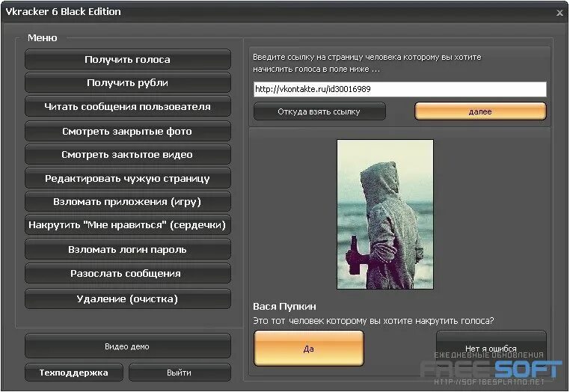Focus the vkontakte page URL field
This screenshot has width=570, height=392.
coord(400,89)
